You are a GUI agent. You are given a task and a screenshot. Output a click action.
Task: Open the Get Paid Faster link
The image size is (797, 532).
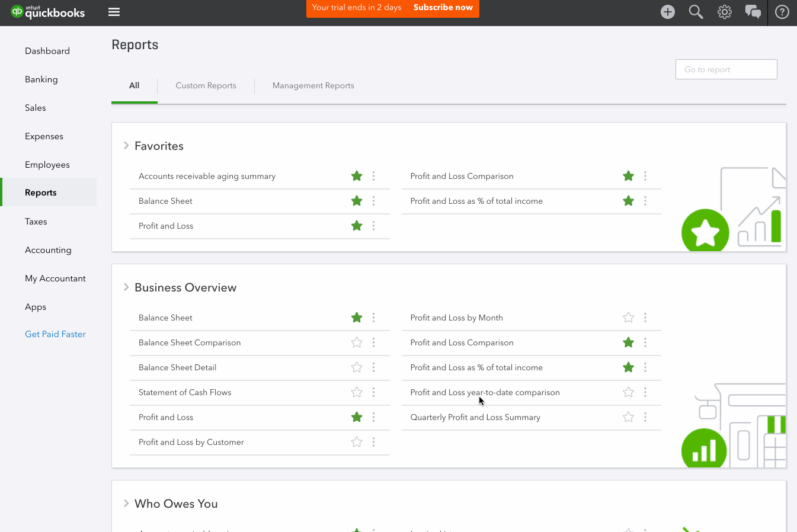[55, 334]
